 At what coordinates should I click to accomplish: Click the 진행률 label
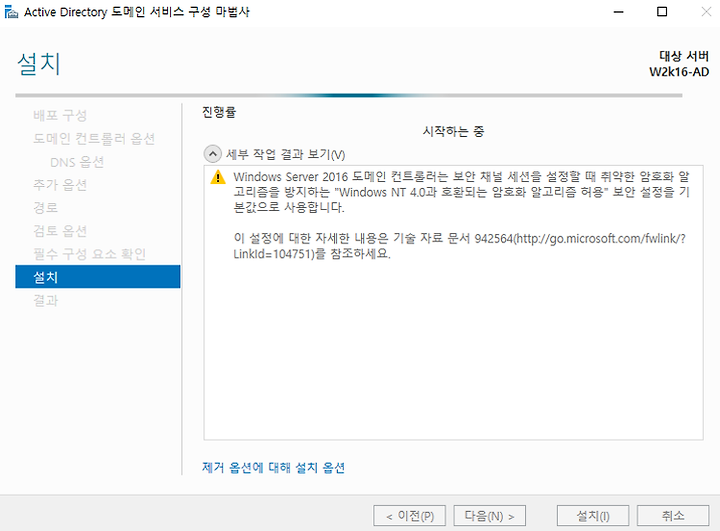tap(219, 112)
